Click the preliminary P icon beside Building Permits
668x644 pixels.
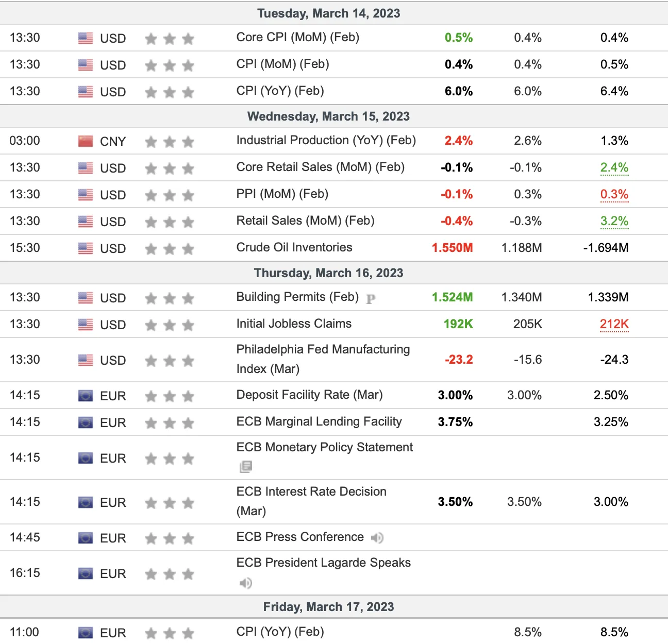(x=371, y=298)
